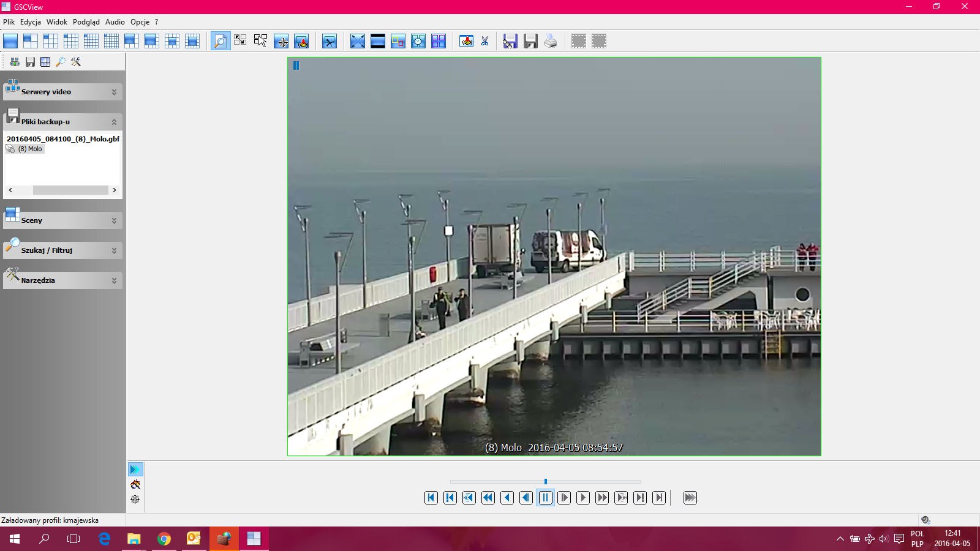Click the backup list left scroll arrow
This screenshot has width=980, height=551.
tap(10, 190)
